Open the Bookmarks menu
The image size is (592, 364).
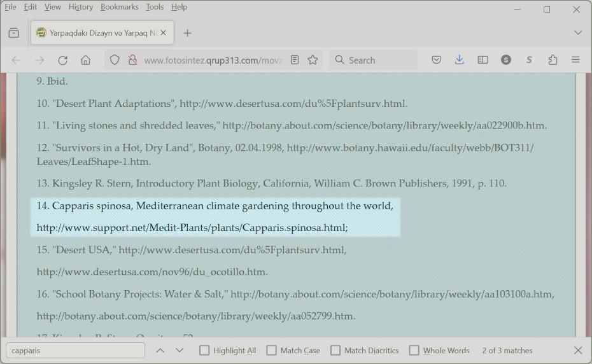[x=119, y=7]
